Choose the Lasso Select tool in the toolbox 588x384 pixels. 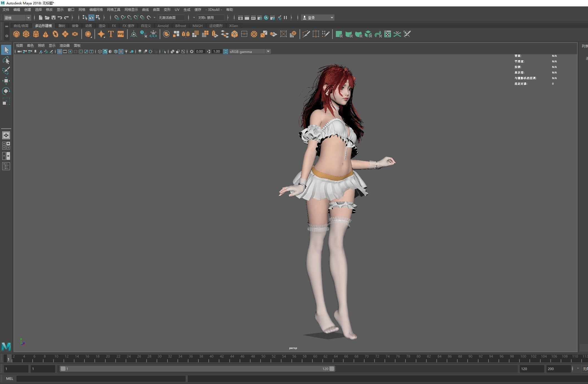point(6,60)
